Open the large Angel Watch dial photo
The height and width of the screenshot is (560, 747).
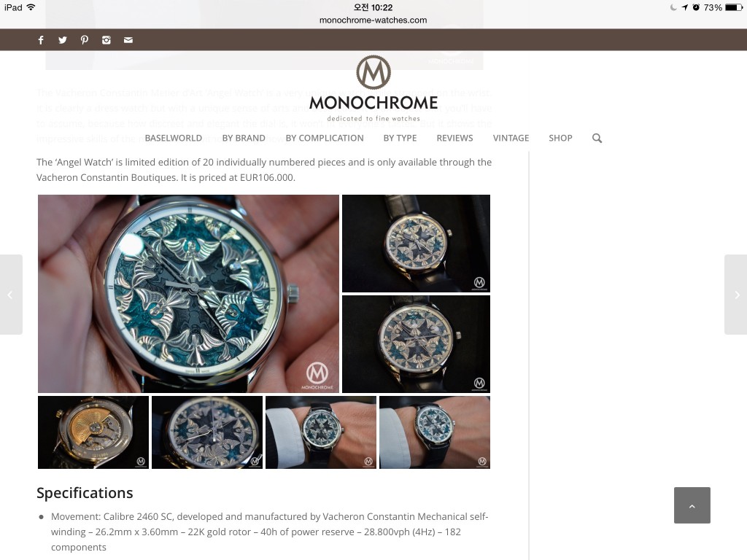pyautogui.click(x=188, y=294)
